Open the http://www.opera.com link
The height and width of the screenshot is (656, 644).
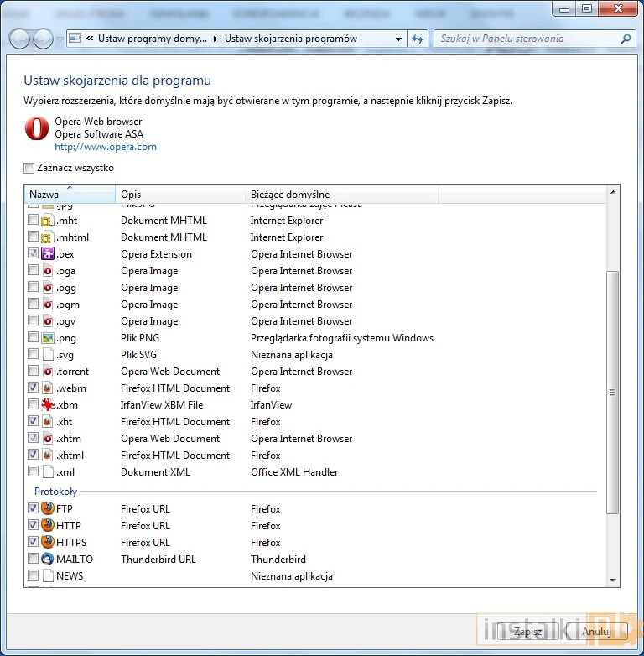(106, 147)
